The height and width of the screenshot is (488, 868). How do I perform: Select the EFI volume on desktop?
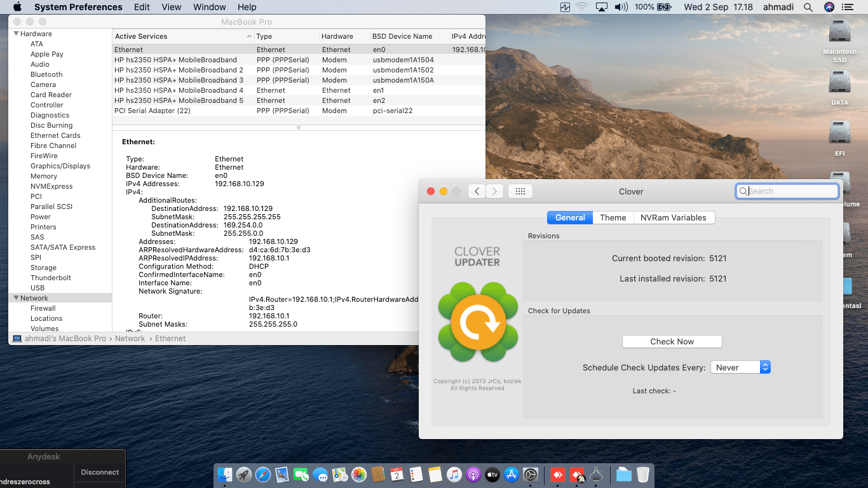(839, 139)
